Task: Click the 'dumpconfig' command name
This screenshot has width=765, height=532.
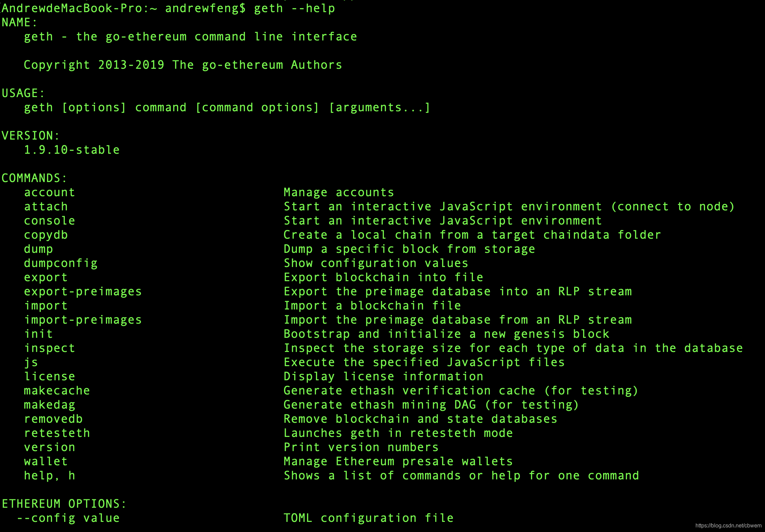Action: (x=61, y=263)
